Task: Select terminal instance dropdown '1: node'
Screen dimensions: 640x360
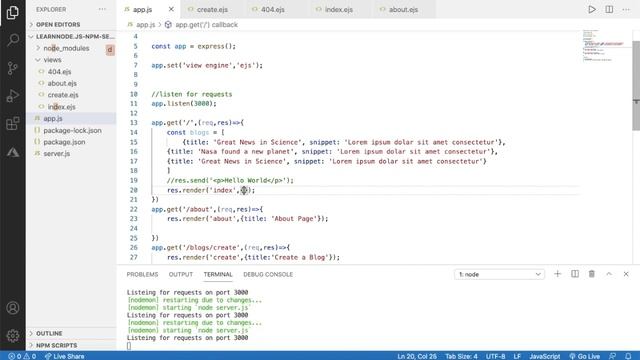Action: point(499,274)
